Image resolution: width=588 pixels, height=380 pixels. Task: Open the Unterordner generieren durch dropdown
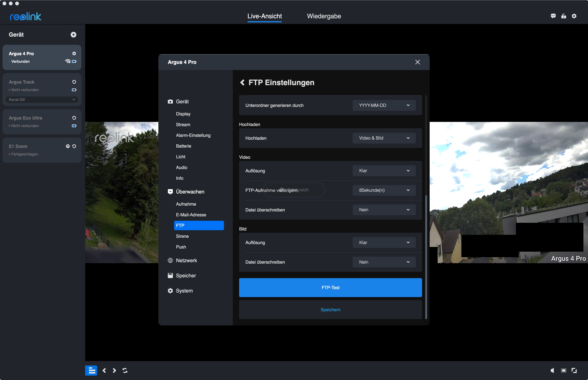click(x=384, y=105)
